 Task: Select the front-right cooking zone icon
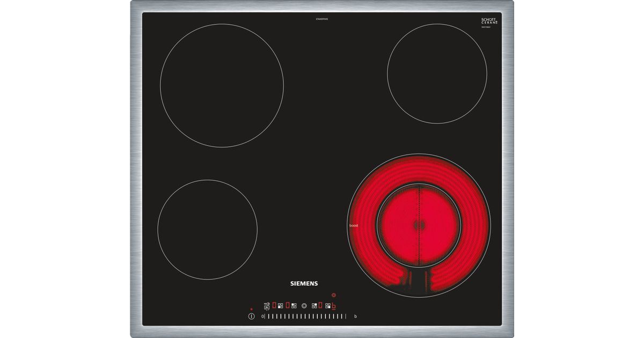pyautogui.click(x=327, y=306)
